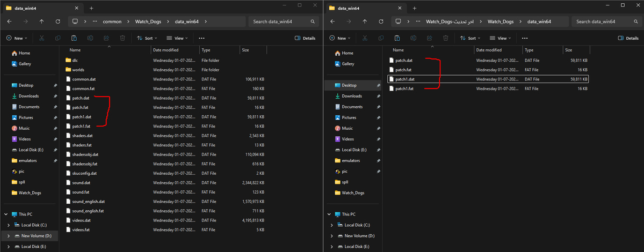
Task: Open View menu in left window
Action: 177,38
